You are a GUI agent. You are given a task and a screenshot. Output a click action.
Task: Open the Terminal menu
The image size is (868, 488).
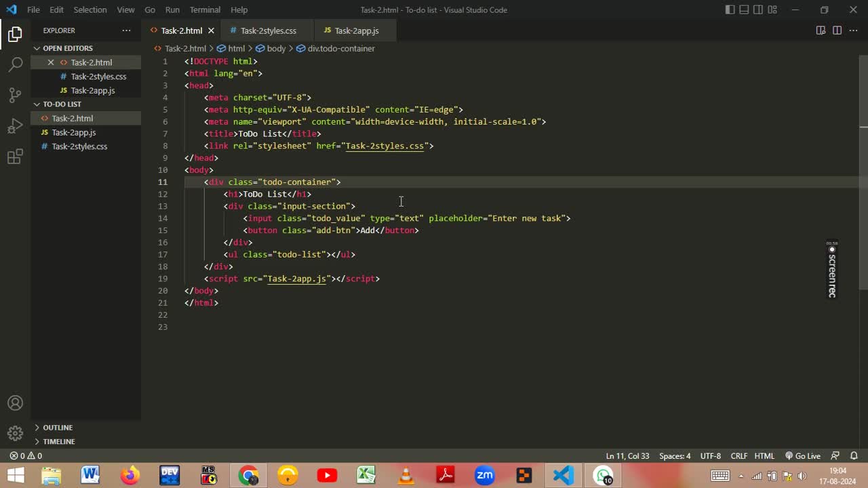205,9
